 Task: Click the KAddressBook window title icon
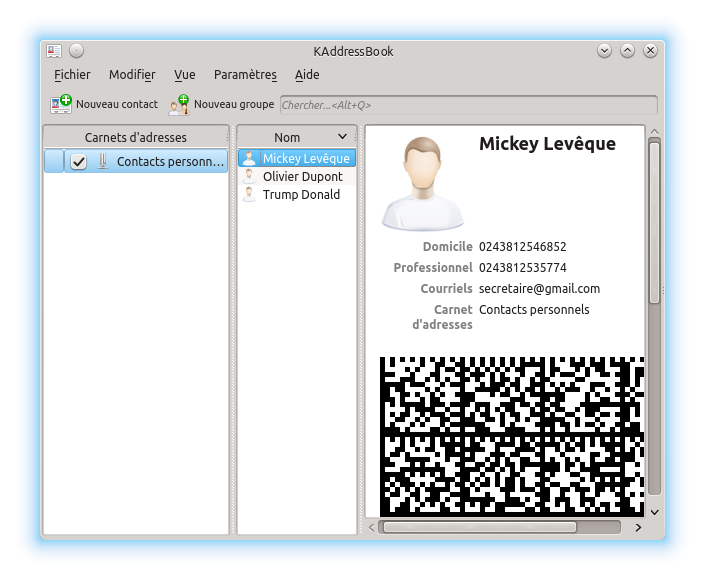point(54,50)
